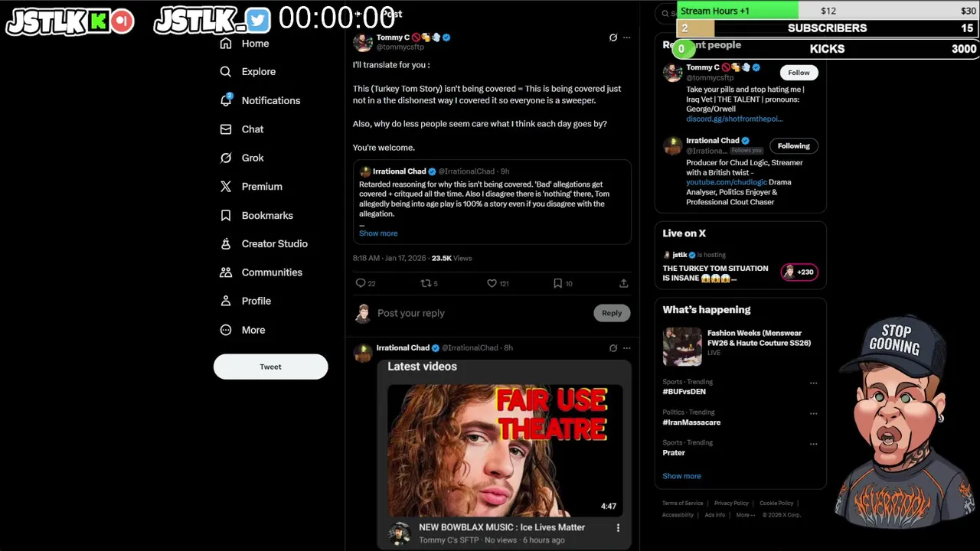Image resolution: width=980 pixels, height=551 pixels.
Task: Open the Creator Studio icon
Action: (226, 243)
